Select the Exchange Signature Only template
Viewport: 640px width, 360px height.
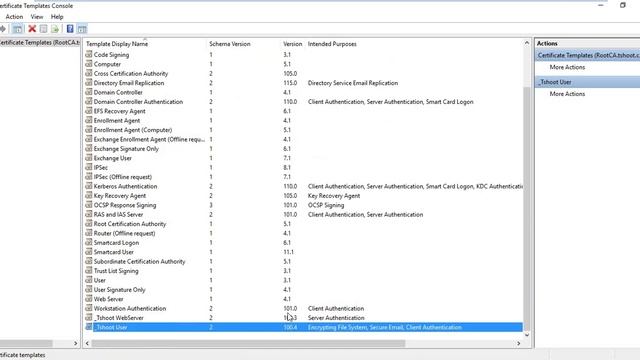click(x=126, y=149)
